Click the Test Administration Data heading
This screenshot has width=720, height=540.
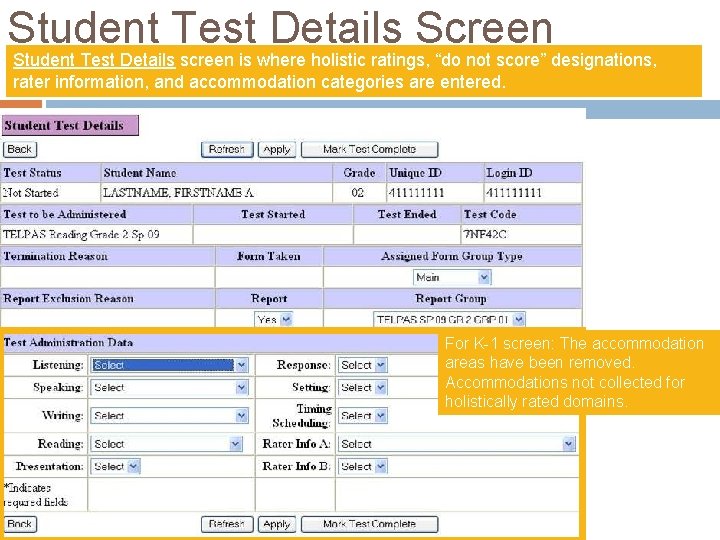coord(68,343)
